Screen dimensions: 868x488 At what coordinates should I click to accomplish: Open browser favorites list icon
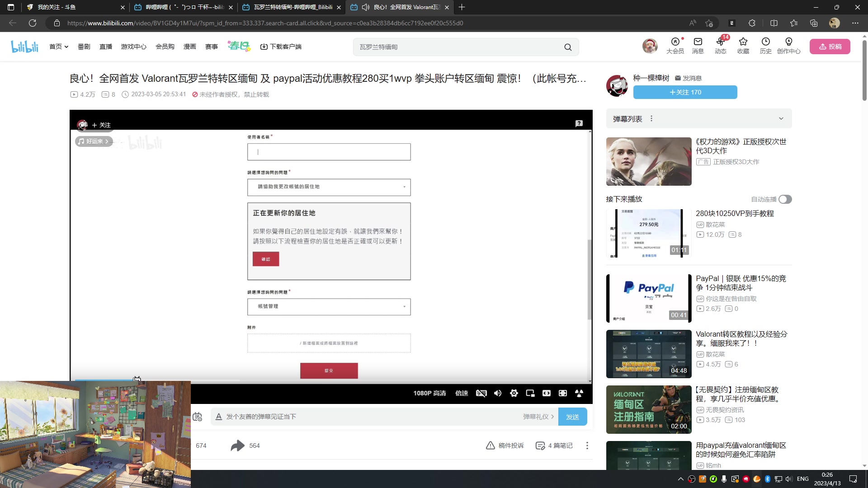pos(794,23)
